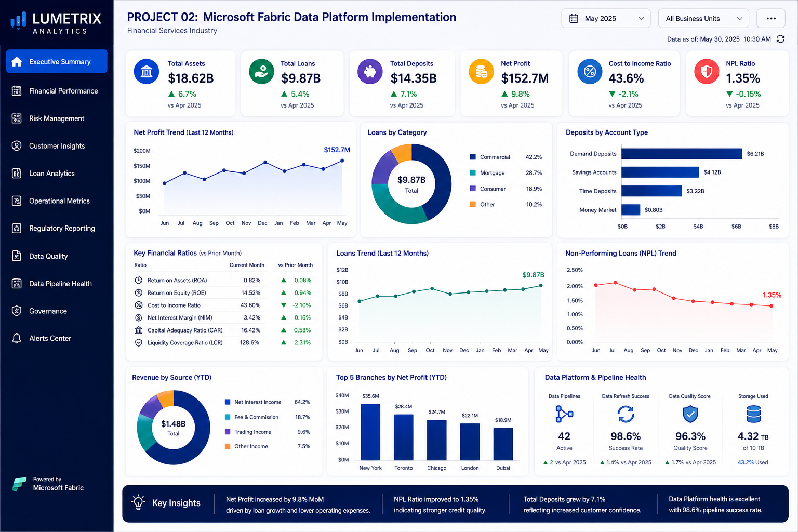This screenshot has width=798, height=532.
Task: Click the calendar icon in the date picker
Action: (x=574, y=18)
